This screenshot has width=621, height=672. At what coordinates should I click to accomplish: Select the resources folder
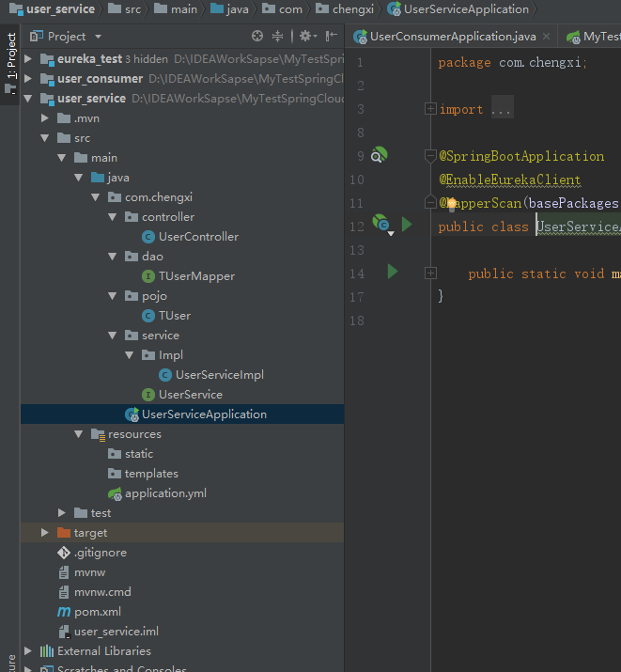[126, 433]
